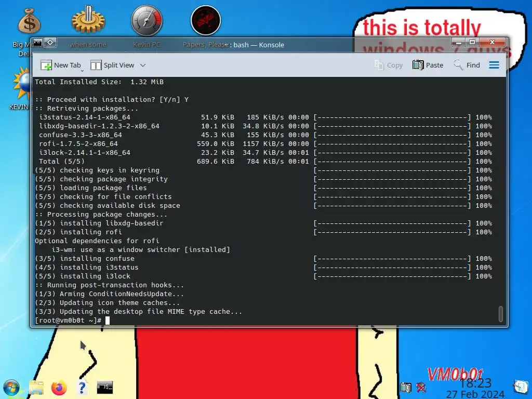Image resolution: width=532 pixels, height=399 pixels.
Task: Select the Kevin PC gauge desktop icon
Action: point(147,20)
